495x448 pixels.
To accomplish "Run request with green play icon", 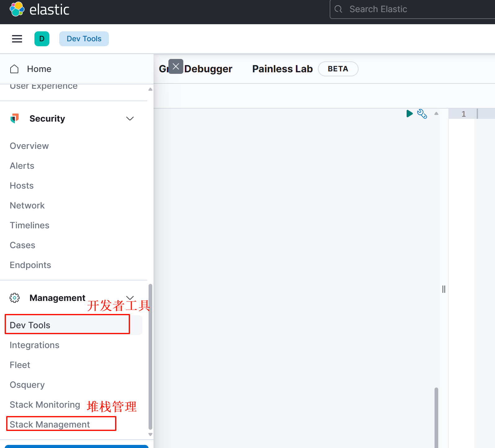I will click(409, 114).
